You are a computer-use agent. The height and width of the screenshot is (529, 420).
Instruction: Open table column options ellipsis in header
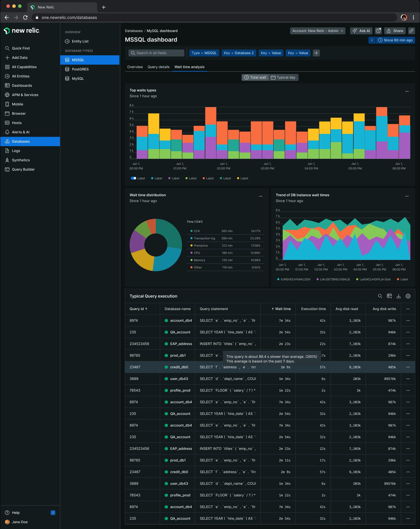click(x=408, y=309)
